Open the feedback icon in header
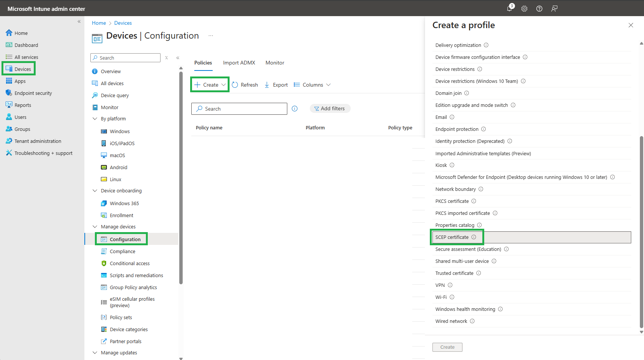The height and width of the screenshot is (360, 644). 554,9
